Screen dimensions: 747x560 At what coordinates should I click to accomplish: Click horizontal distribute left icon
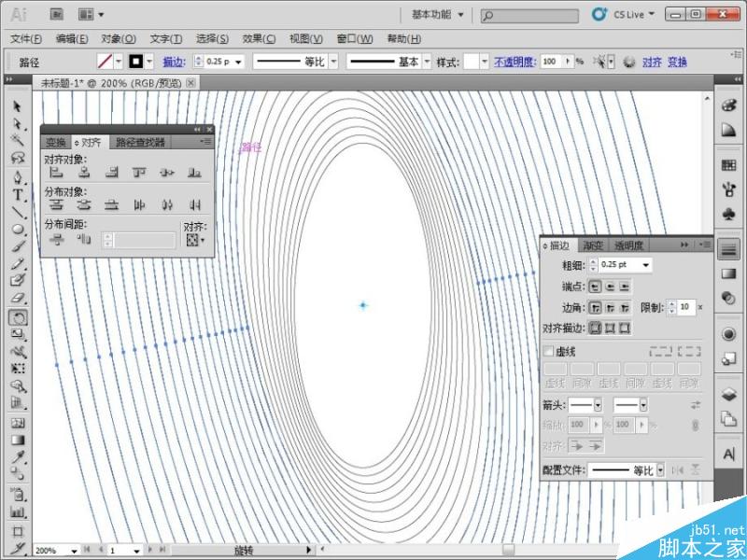coord(139,204)
